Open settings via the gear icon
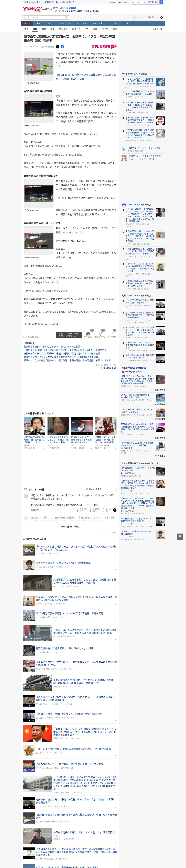The width and height of the screenshot is (186, 868). click(161, 17)
